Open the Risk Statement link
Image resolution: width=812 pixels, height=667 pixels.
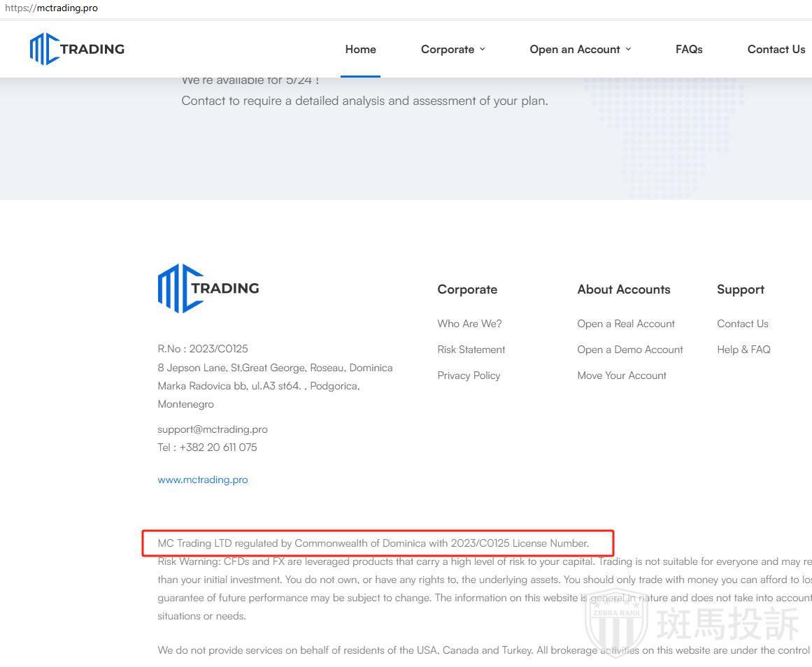tap(471, 350)
